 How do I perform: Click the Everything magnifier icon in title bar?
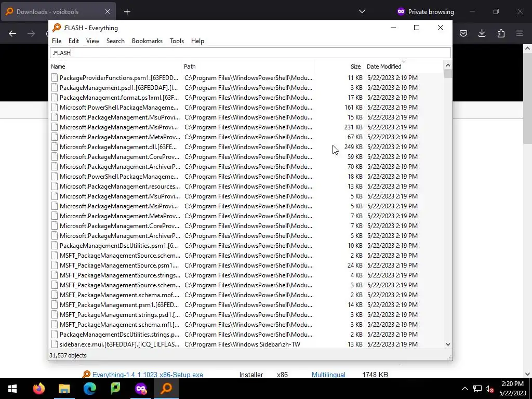coord(57,28)
